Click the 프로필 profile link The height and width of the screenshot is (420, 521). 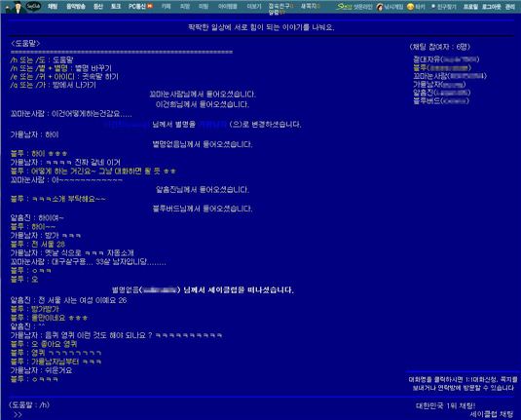coord(470,7)
